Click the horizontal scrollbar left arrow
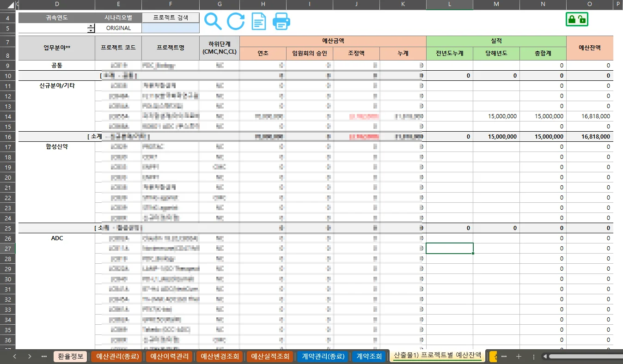623x364 pixels. pos(545,356)
